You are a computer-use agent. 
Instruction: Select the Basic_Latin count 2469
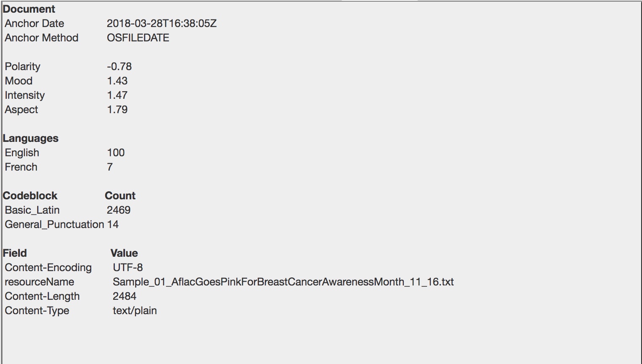(x=118, y=210)
